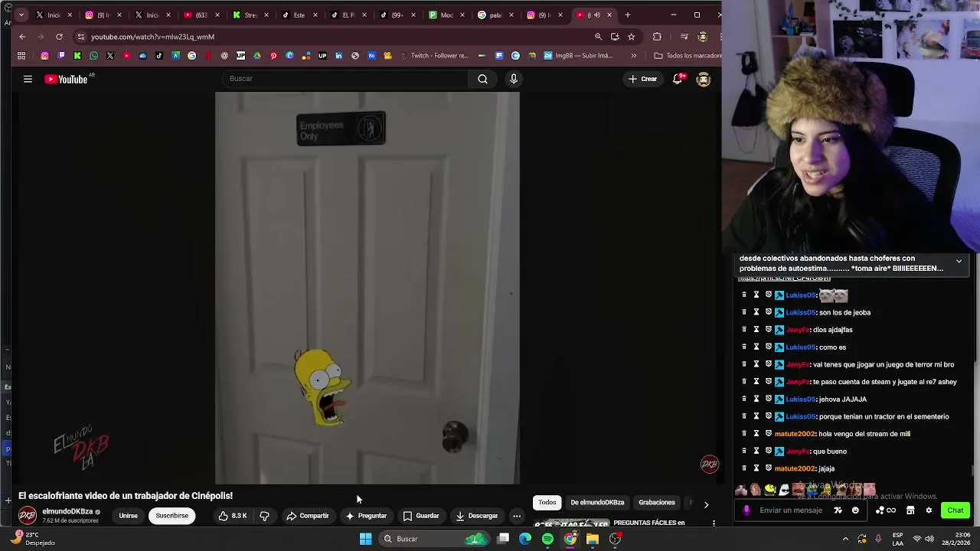Toggle the chat translate icon
This screenshot has width=980, height=551.
click(838, 510)
